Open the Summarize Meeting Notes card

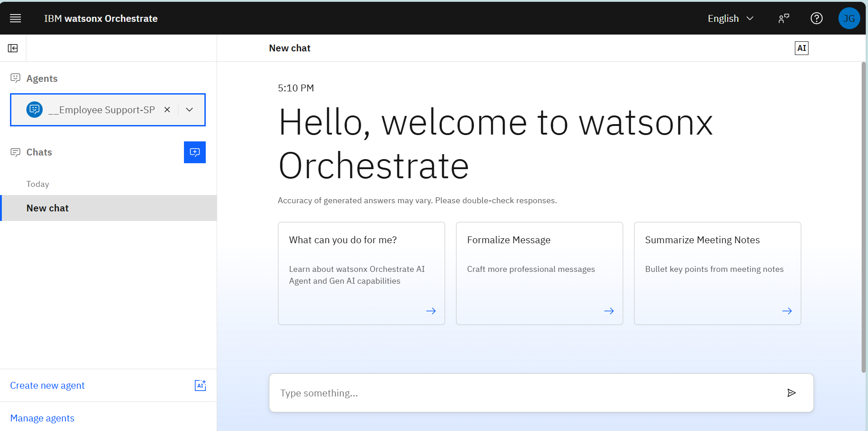(717, 273)
